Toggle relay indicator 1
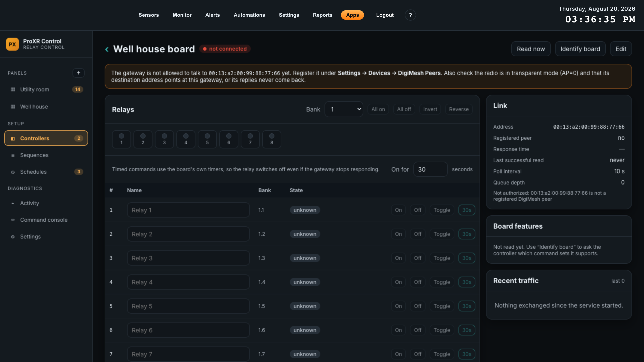This screenshot has height=362, width=644. [x=122, y=139]
